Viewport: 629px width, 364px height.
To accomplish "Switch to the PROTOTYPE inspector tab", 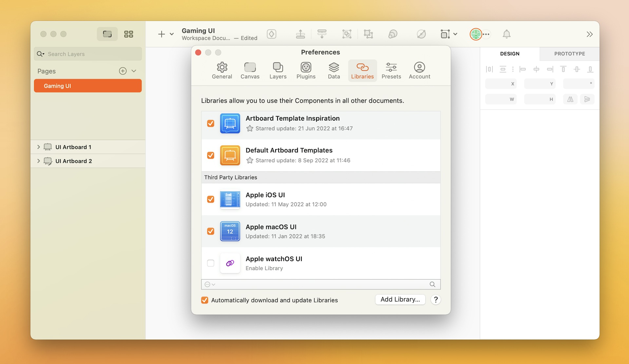I will coord(569,54).
